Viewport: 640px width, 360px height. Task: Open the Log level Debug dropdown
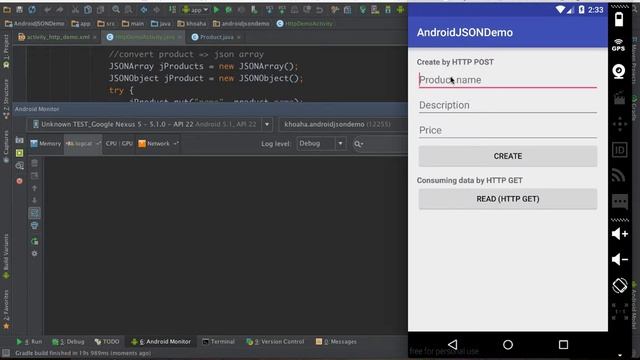click(321, 144)
